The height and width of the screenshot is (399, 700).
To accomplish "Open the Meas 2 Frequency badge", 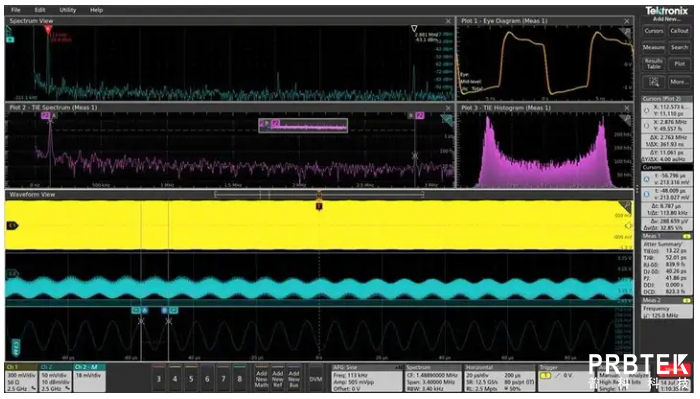I will point(667,308).
